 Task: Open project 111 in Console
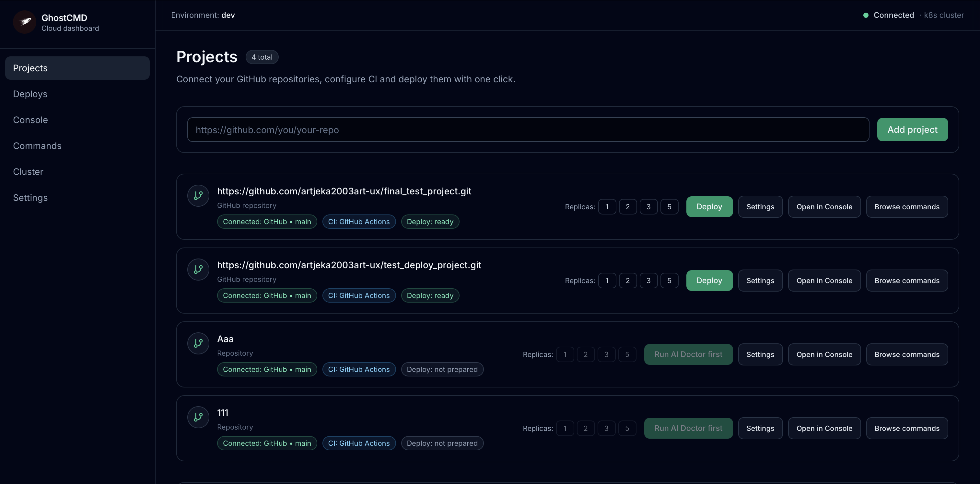pos(824,428)
